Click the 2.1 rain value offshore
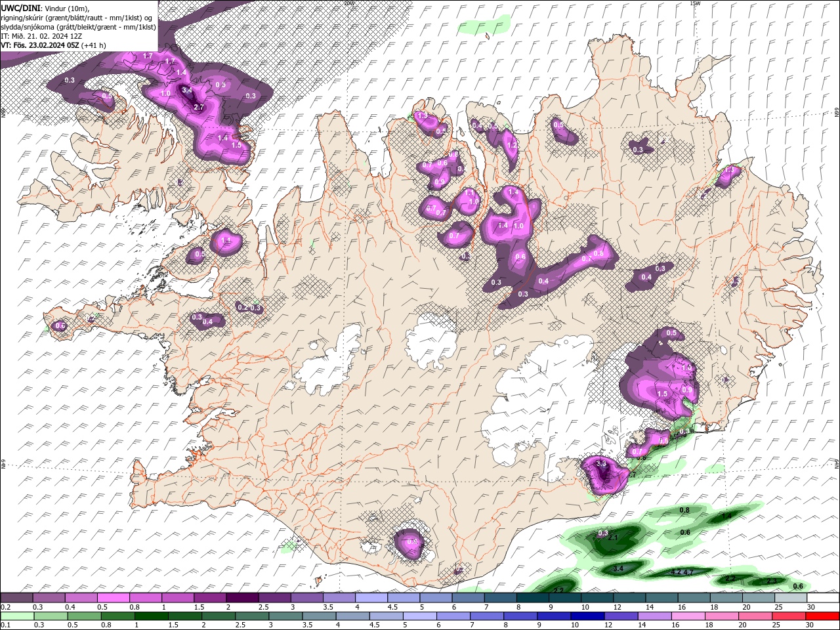 pos(614,537)
